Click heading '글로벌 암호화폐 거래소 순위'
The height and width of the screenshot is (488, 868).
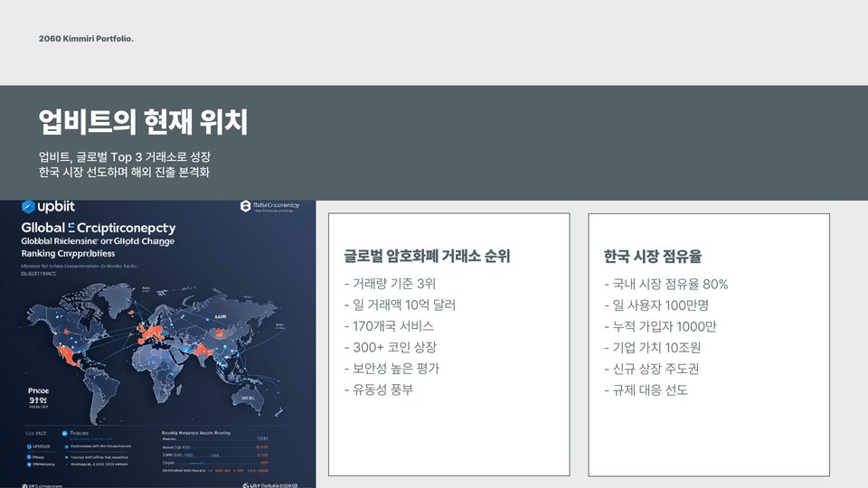click(427, 256)
